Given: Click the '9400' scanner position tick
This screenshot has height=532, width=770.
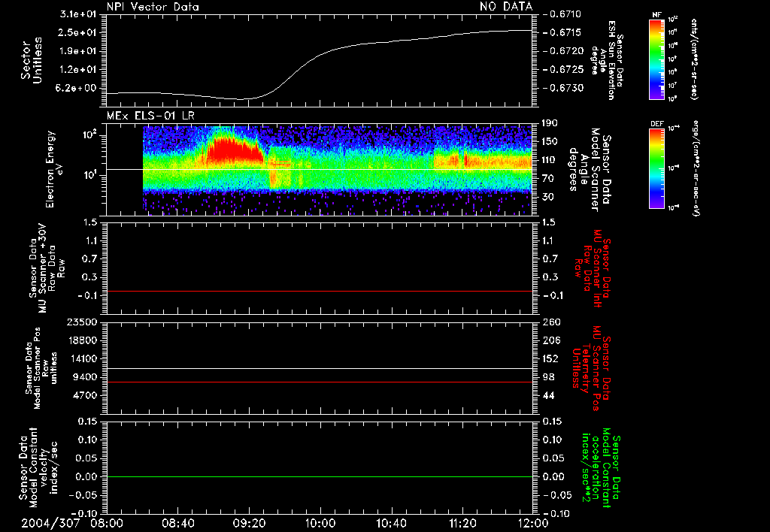Looking at the screenshot, I should coord(84,377).
